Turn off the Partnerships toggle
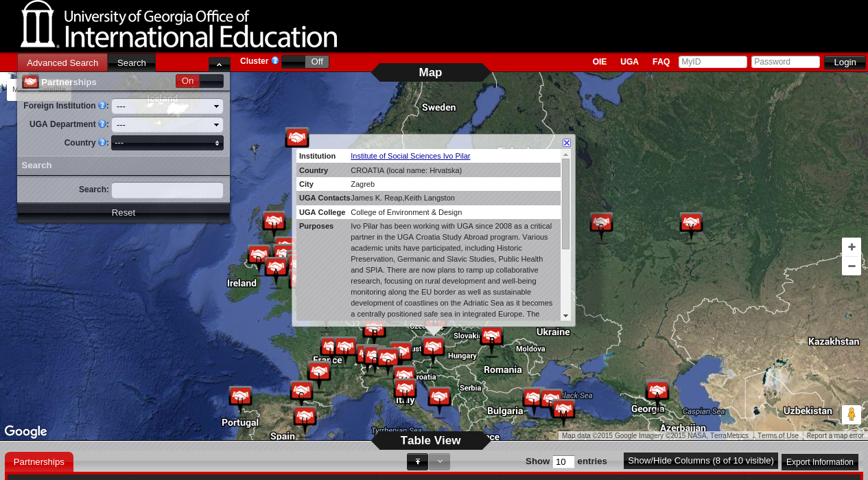 [199, 81]
